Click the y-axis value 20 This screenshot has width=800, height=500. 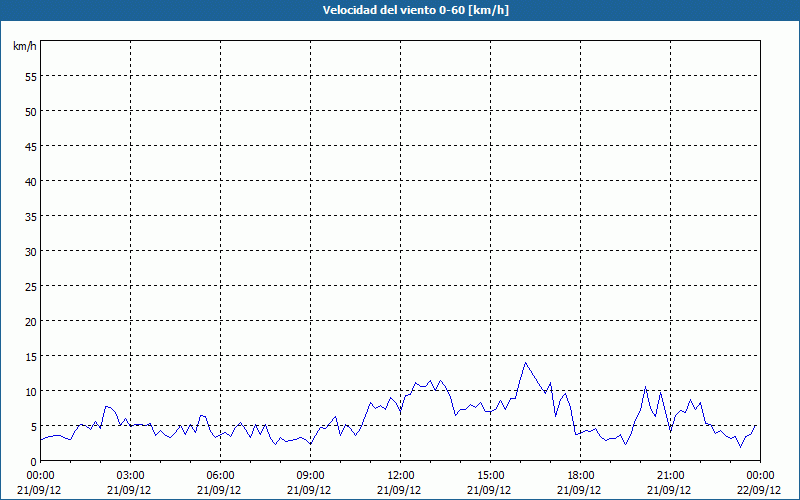point(31,322)
